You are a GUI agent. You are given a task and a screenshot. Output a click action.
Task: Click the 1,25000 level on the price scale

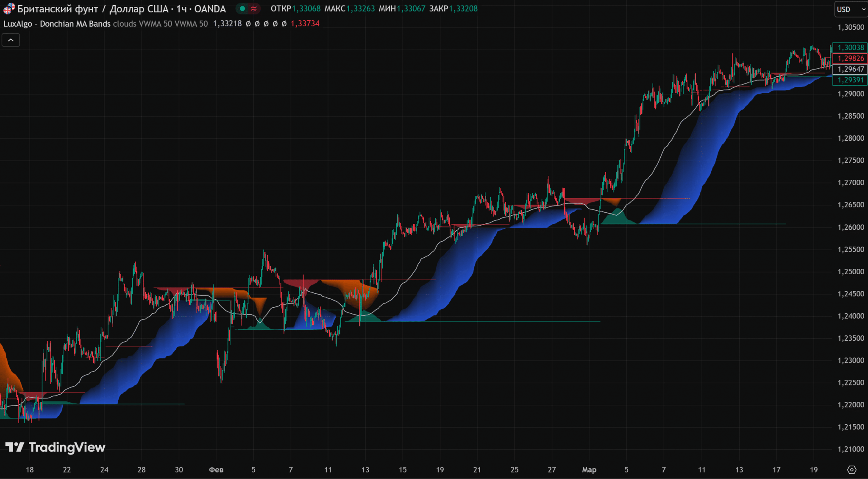[850, 272]
